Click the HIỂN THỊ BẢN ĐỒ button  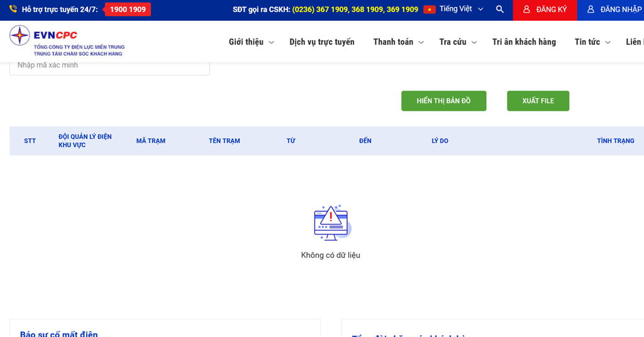click(443, 101)
